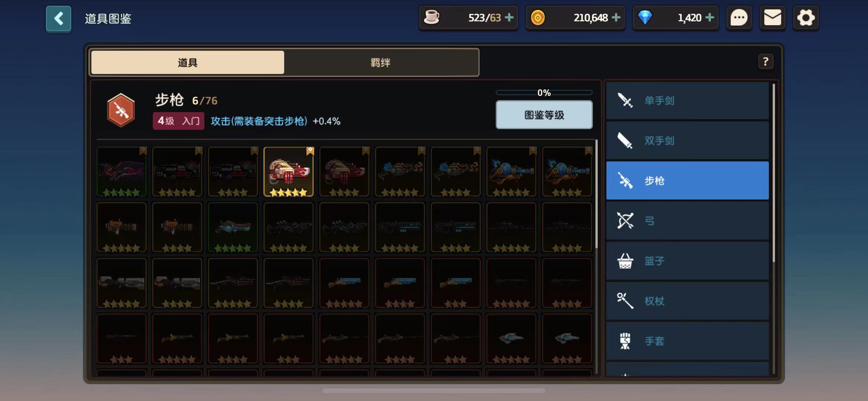The height and width of the screenshot is (401, 868).
Task: Open the 权杖 weapon category
Action: tap(687, 301)
